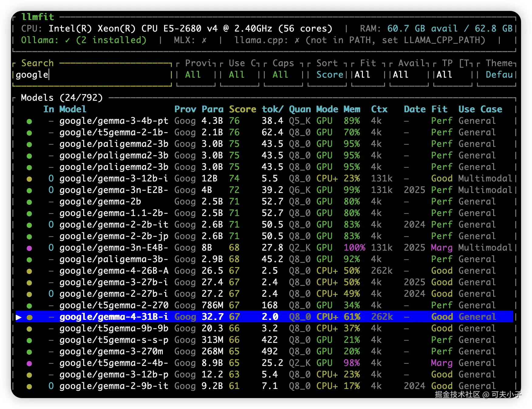Screen dimensions: 532x409
Task: Click the Multimodal use case for gemma-3n-E2B-
Action: 485,190
